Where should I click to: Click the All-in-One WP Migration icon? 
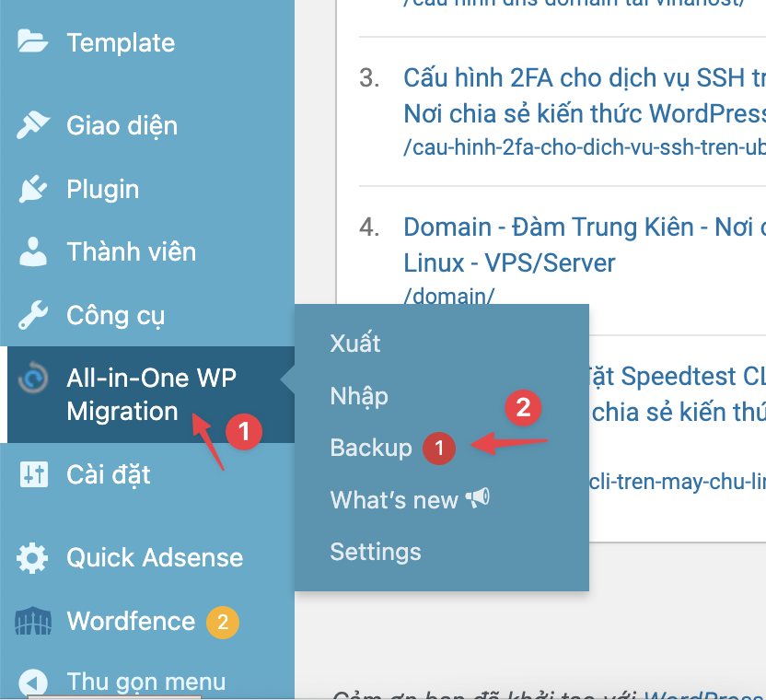coord(33,378)
